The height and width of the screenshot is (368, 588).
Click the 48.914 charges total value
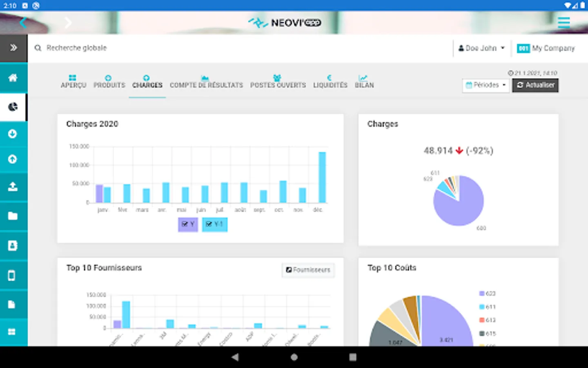coord(438,150)
